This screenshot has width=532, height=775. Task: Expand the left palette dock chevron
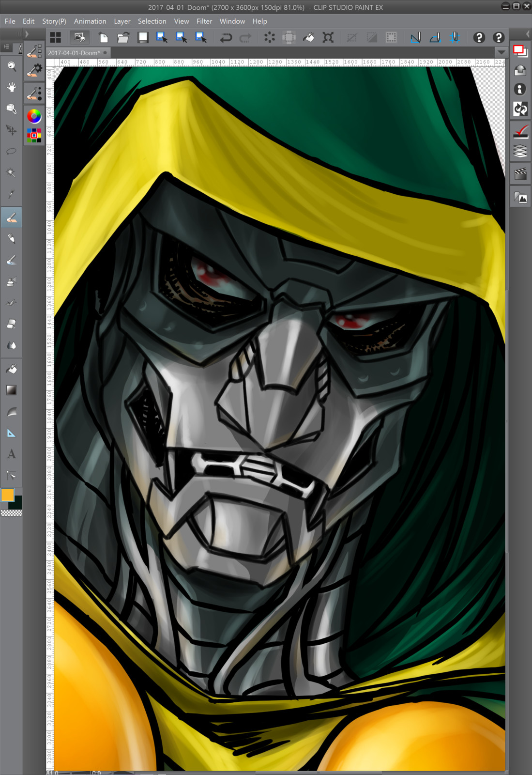point(27,34)
